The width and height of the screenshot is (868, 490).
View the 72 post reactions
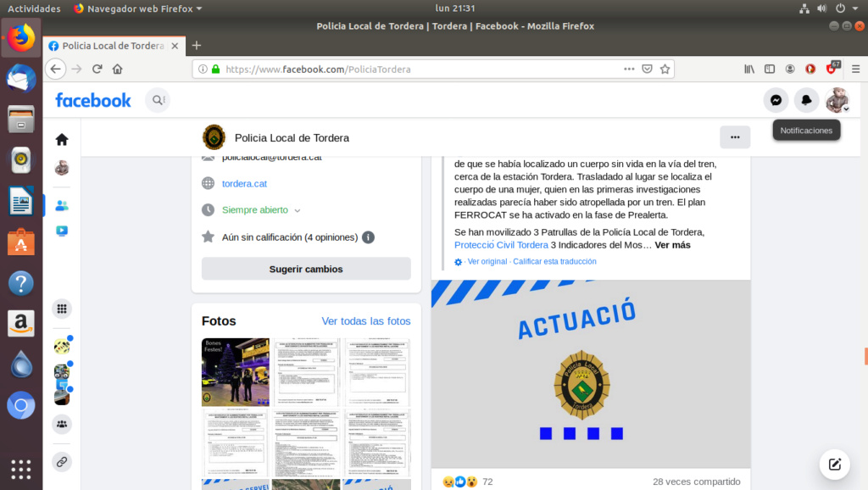(468, 482)
